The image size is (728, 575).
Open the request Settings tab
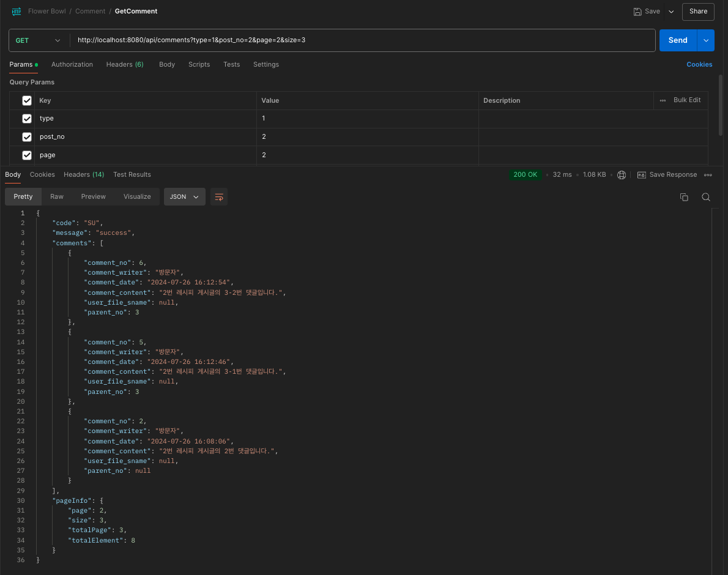(x=266, y=64)
